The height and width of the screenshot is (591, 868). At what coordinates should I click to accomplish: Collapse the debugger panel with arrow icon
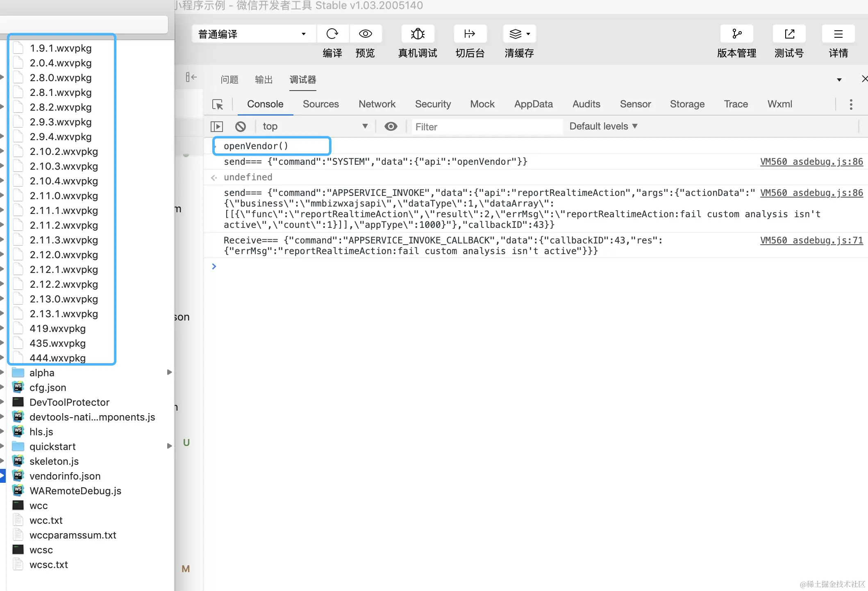191,77
